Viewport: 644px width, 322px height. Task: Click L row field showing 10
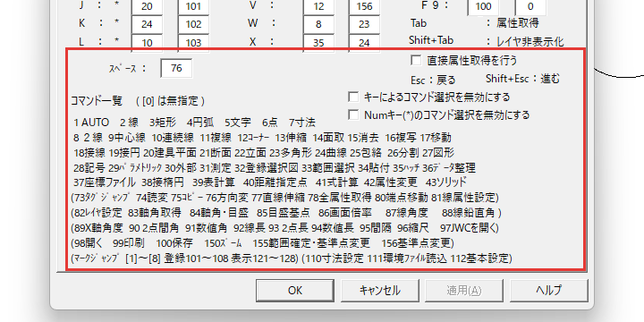(x=147, y=43)
